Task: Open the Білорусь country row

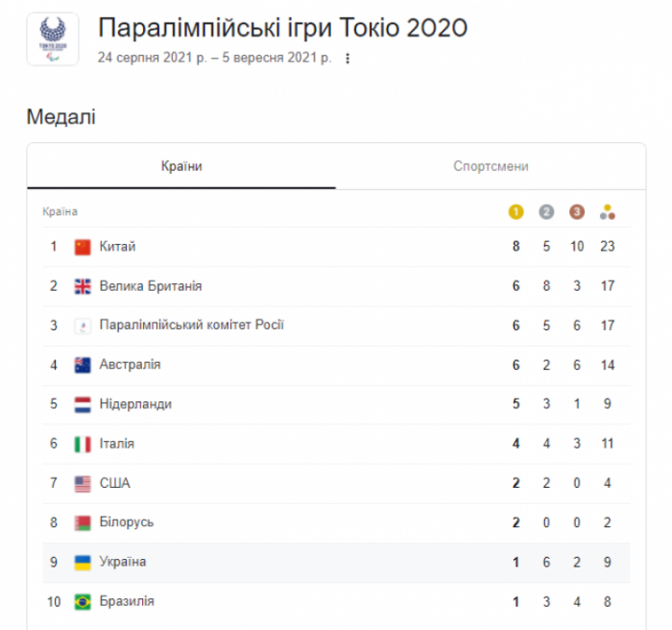Action: tap(336, 522)
